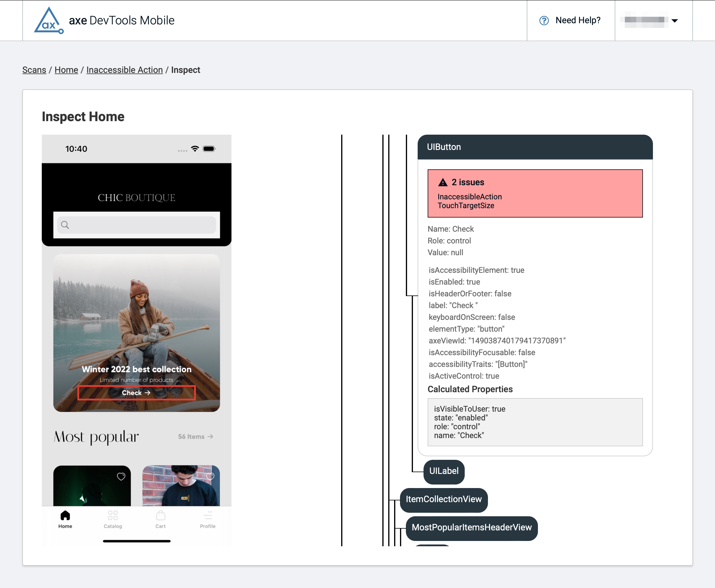Screen dimensions: 715x588
Task: Click the Cart bag icon
Action: pyautogui.click(x=161, y=515)
